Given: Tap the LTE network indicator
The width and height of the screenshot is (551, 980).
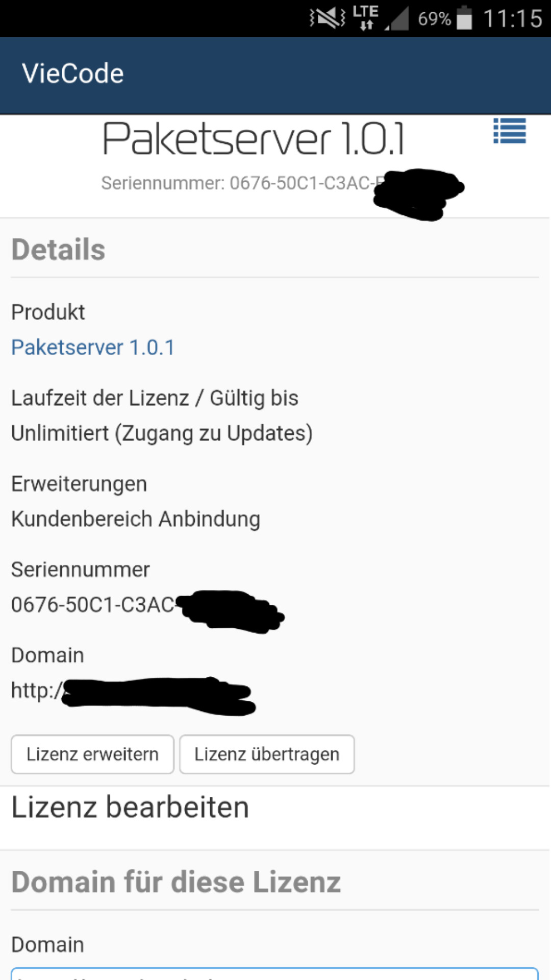Looking at the screenshot, I should (365, 18).
